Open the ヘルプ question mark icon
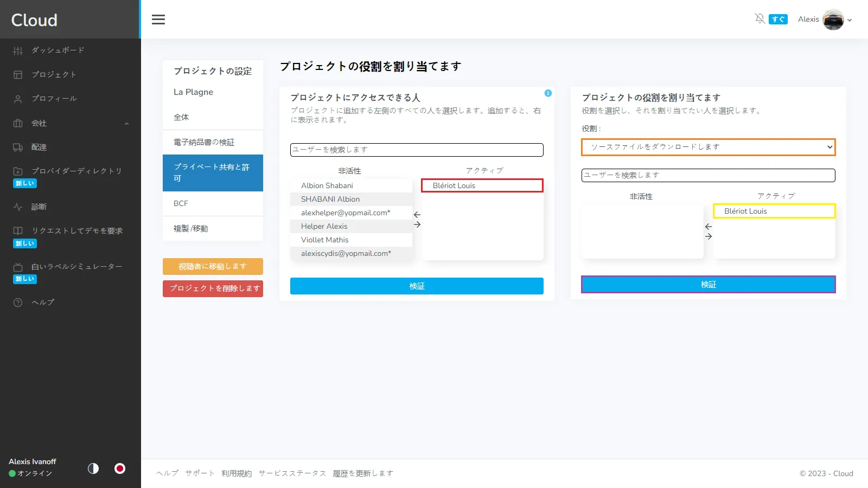The image size is (868, 488). coord(18,303)
